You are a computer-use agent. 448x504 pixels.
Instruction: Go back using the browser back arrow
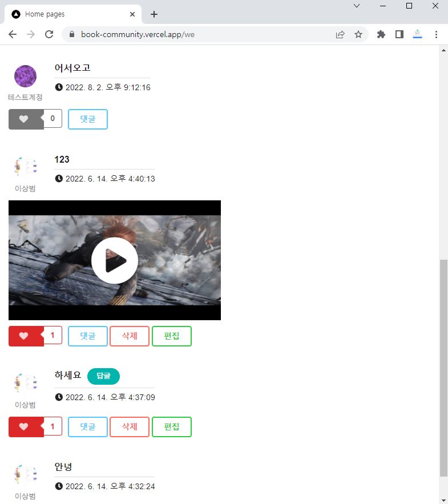[x=13, y=34]
